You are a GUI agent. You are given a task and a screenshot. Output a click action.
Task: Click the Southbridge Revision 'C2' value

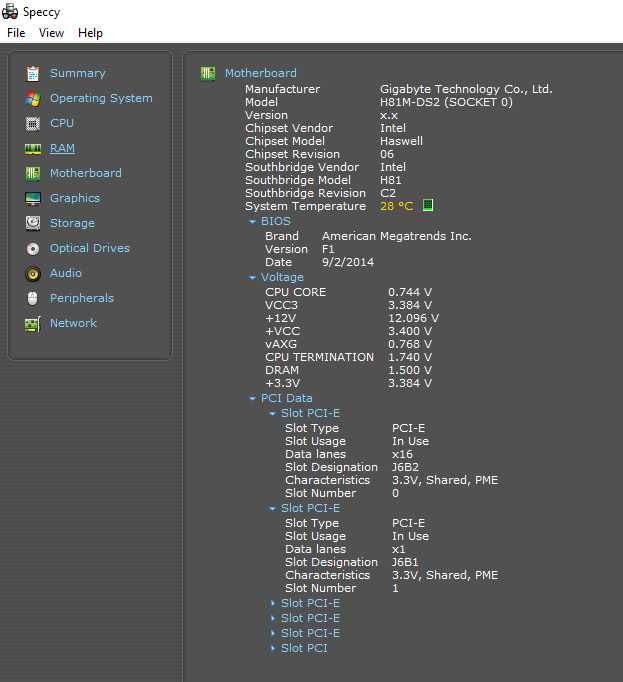click(x=388, y=193)
